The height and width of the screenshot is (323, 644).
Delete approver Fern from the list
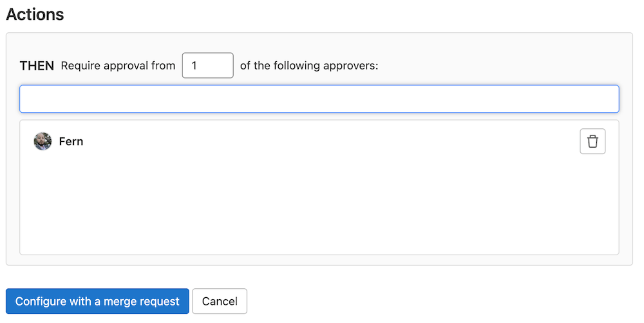click(x=592, y=141)
